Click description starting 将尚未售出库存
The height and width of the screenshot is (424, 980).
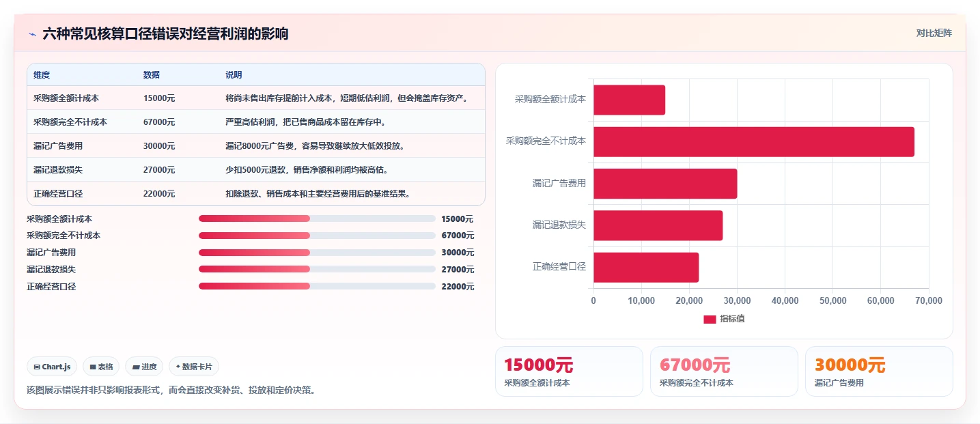pos(348,98)
